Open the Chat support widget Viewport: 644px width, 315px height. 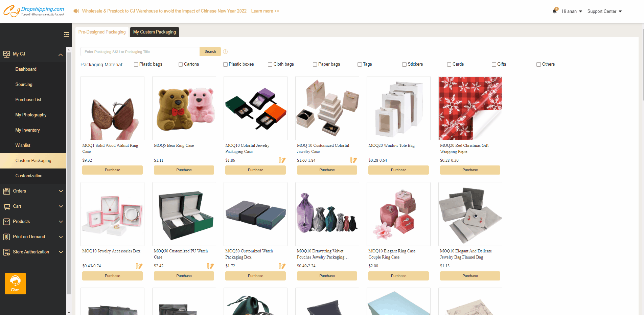(x=15, y=284)
